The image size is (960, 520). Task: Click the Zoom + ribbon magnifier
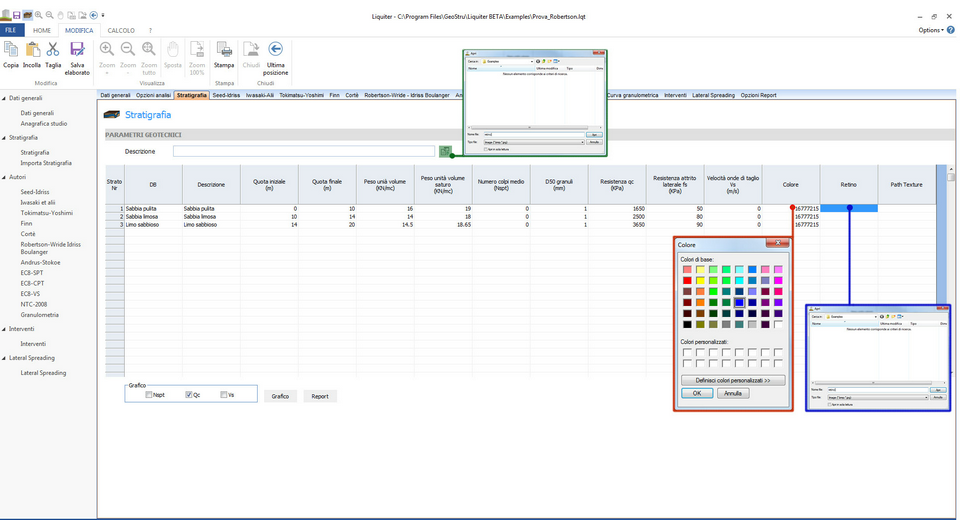(107, 50)
